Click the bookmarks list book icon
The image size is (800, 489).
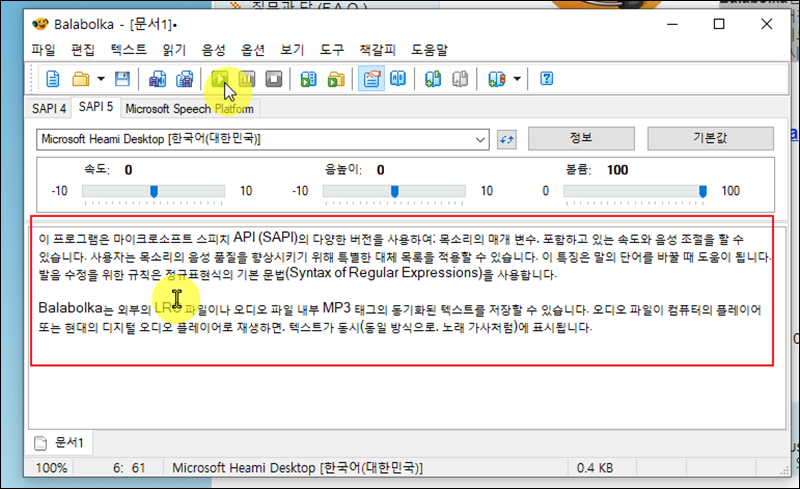coord(496,79)
